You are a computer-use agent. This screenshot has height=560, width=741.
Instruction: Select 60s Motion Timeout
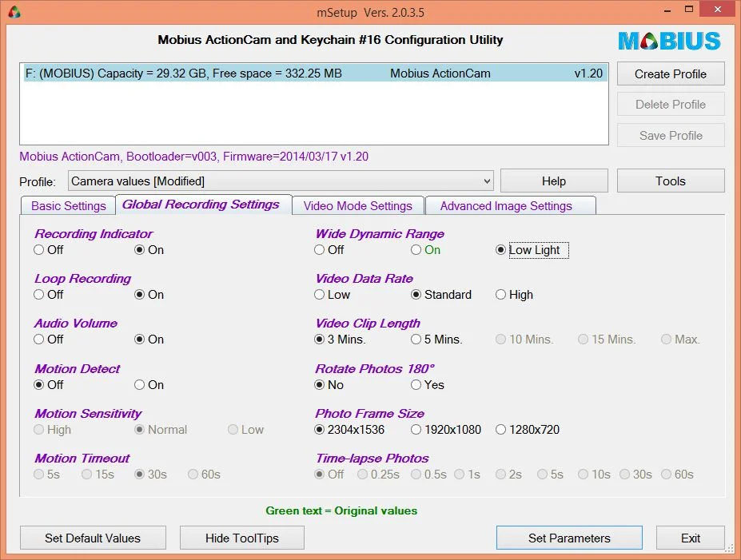coord(205,475)
